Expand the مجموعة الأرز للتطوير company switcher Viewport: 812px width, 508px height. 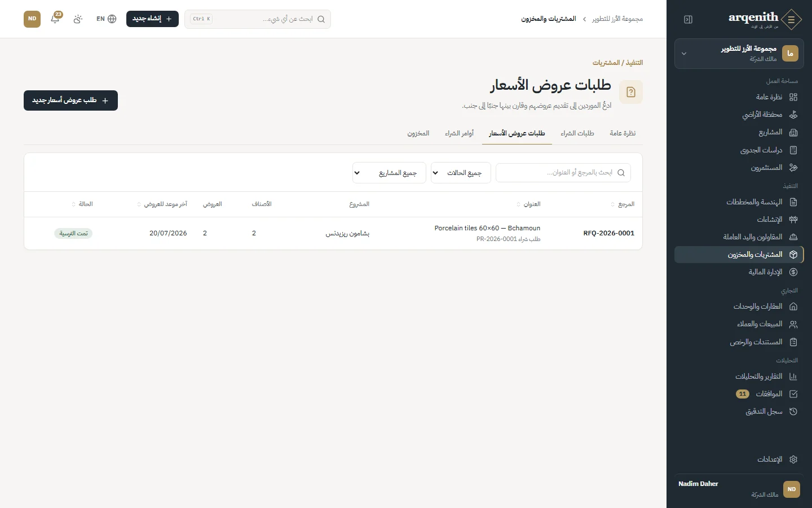pos(739,54)
